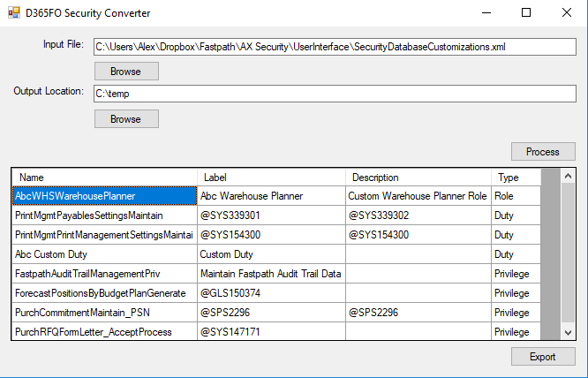588x378 pixels.
Task: Select the PrintMgmtPrintManagementSettingsMaintai cell
Action: (105, 235)
